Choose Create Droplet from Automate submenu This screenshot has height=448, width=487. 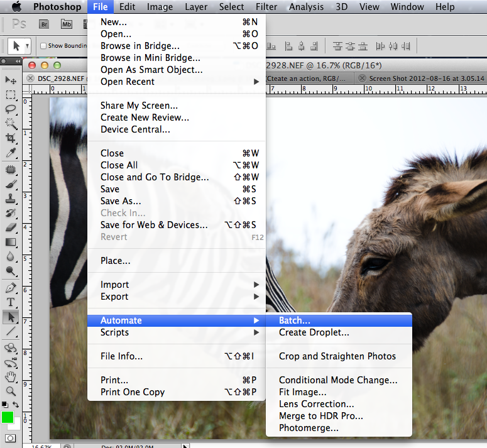tap(339, 332)
